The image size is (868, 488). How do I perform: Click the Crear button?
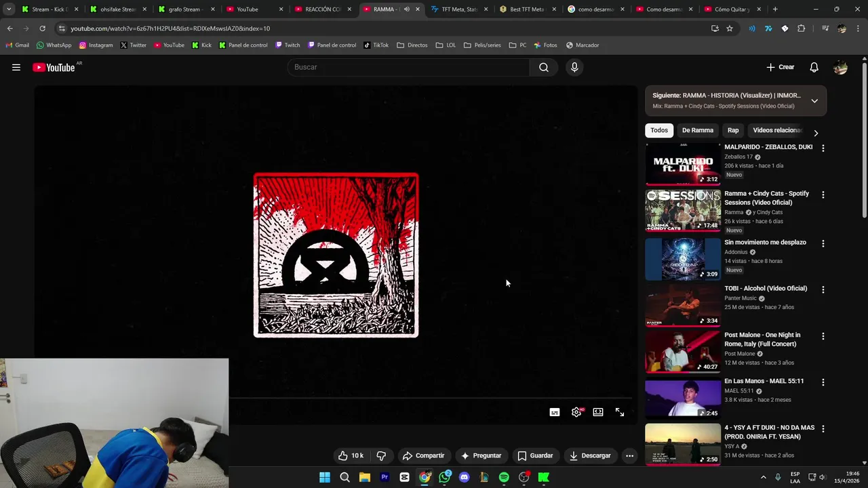pyautogui.click(x=781, y=67)
